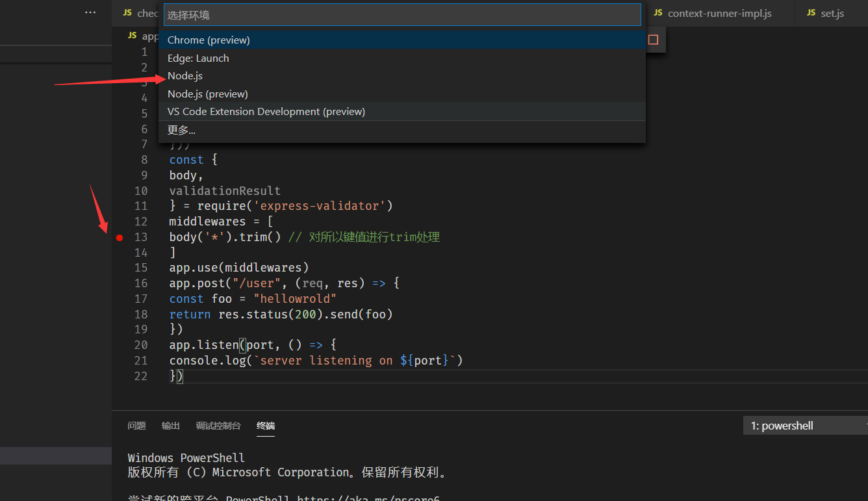This screenshot has height=501, width=868.
Task: Click the JS file icon in breadcrumb
Action: tap(133, 36)
